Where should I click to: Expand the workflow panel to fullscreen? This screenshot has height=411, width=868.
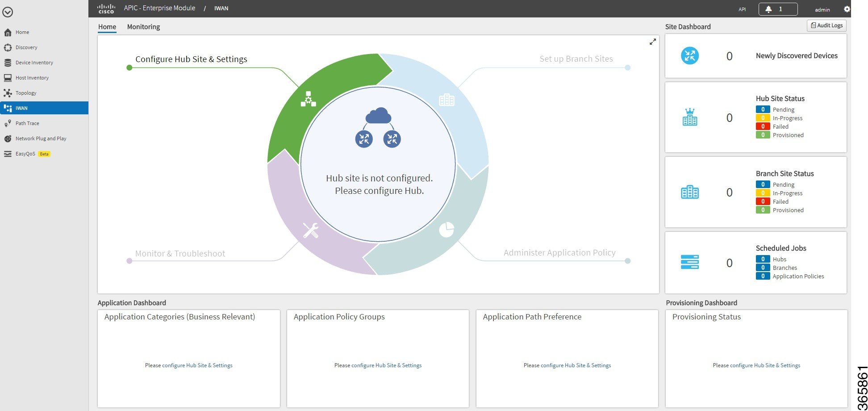[x=652, y=42]
